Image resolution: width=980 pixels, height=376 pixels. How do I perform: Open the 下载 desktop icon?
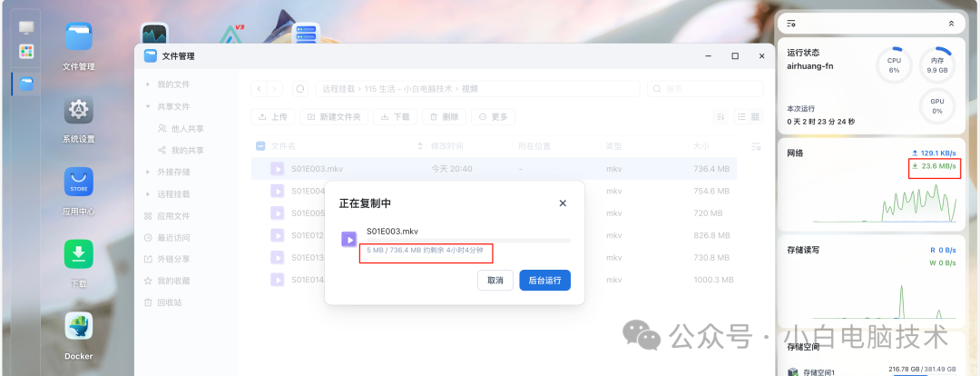pyautogui.click(x=79, y=254)
